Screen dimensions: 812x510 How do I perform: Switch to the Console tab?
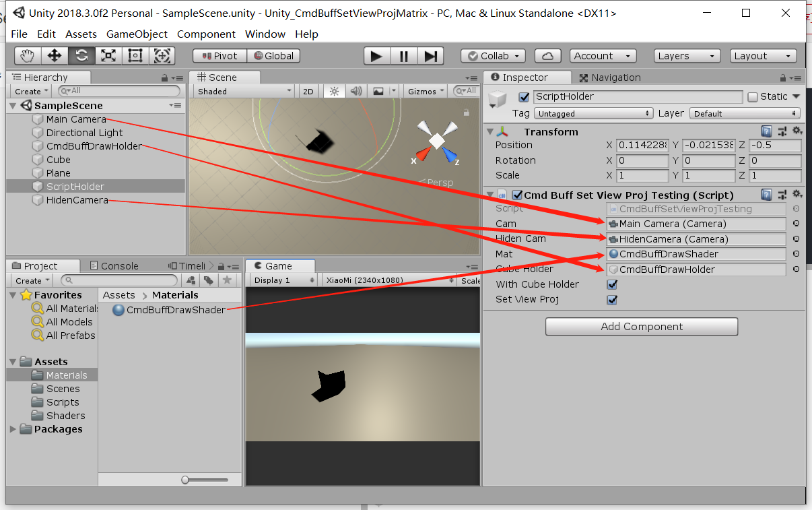(x=113, y=266)
